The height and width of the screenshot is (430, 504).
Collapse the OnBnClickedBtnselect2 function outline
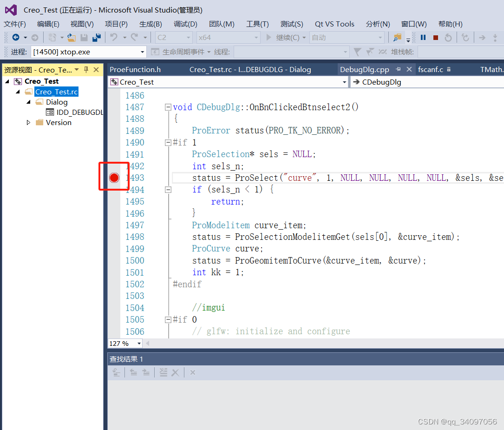pyautogui.click(x=168, y=107)
